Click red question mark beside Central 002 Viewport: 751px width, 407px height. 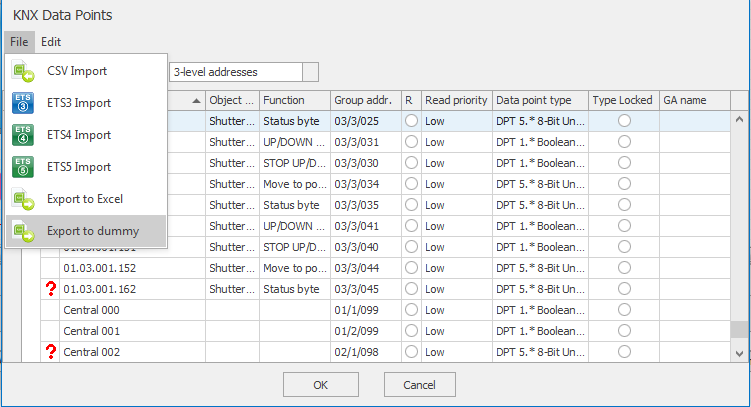click(50, 352)
